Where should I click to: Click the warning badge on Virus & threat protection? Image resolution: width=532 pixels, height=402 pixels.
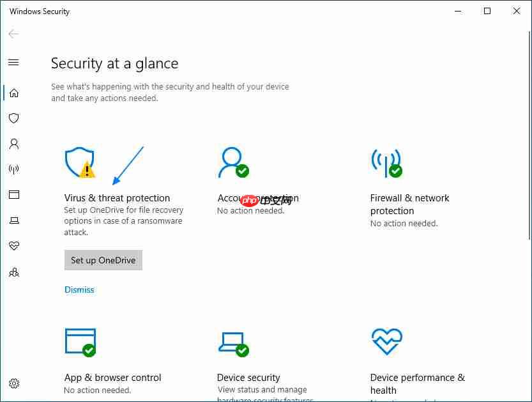[x=87, y=169]
